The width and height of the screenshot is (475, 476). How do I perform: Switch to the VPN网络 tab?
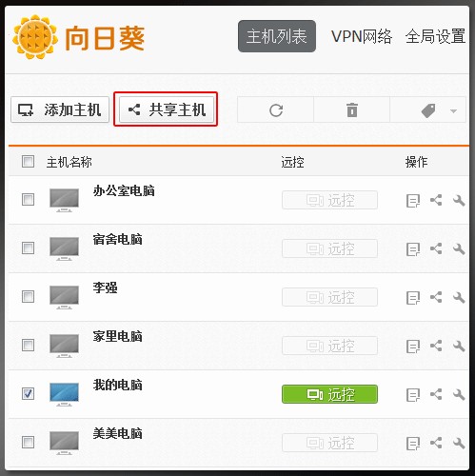(362, 36)
